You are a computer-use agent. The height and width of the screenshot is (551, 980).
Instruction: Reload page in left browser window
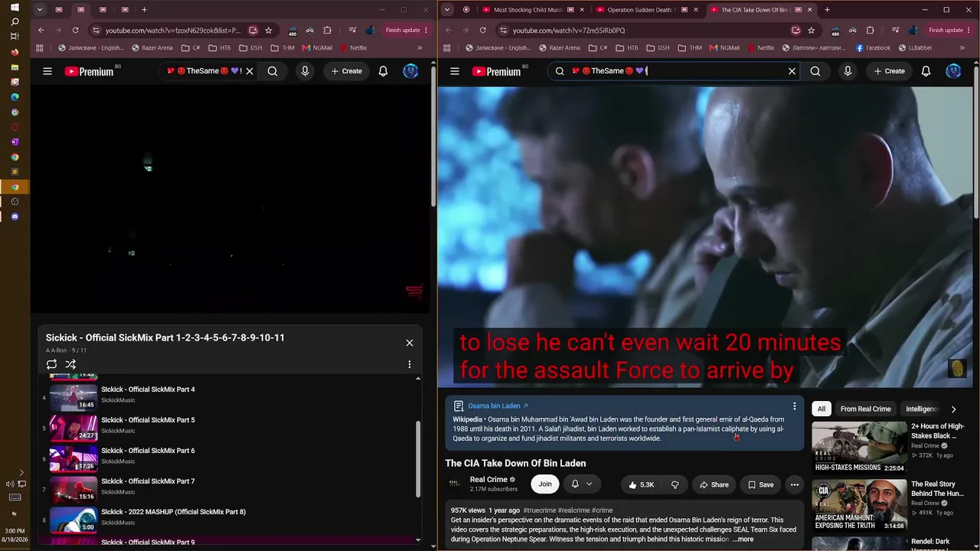click(76, 31)
